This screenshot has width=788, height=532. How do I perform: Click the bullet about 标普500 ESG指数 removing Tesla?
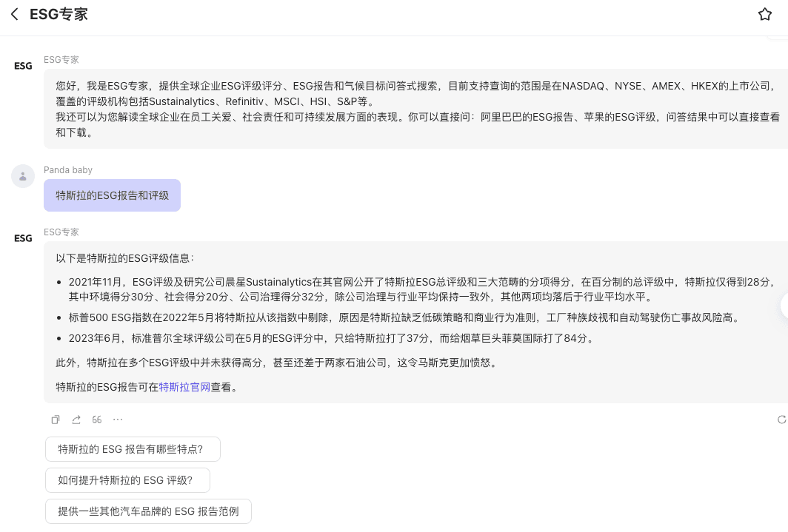click(x=404, y=317)
